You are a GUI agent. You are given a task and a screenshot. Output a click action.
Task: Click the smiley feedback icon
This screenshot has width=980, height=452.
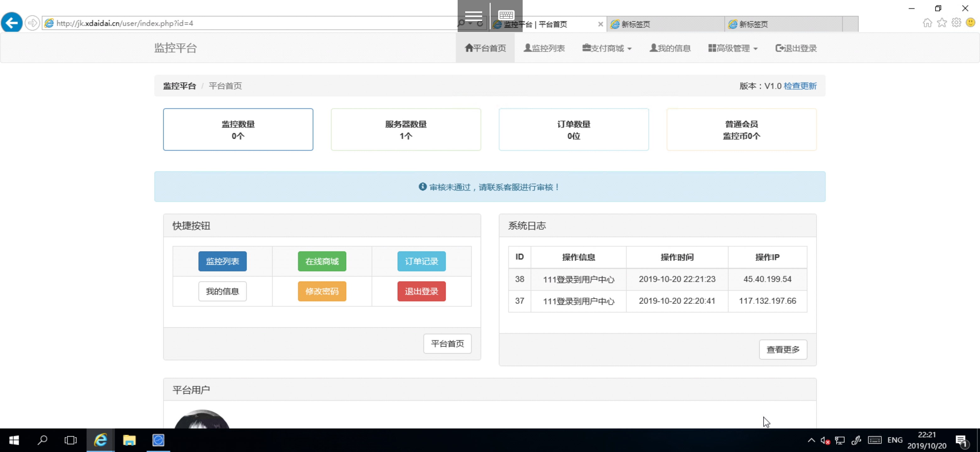[x=971, y=23]
